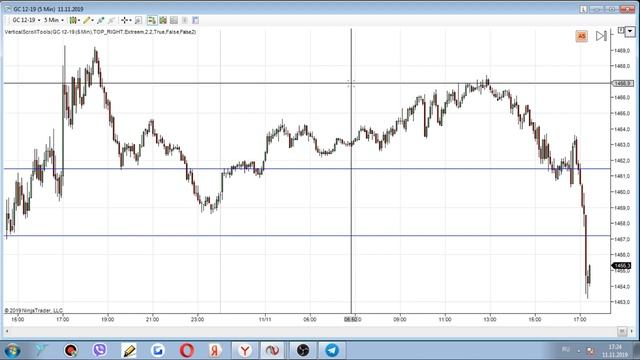Open the Opera browser taskbar icon
Viewport: 640px width, 360px height.
187,350
